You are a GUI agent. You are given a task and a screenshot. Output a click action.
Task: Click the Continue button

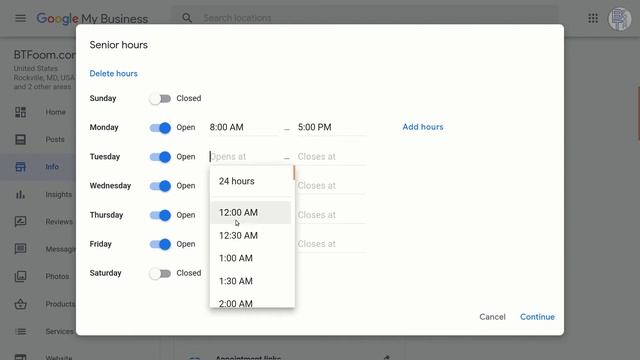tap(537, 317)
